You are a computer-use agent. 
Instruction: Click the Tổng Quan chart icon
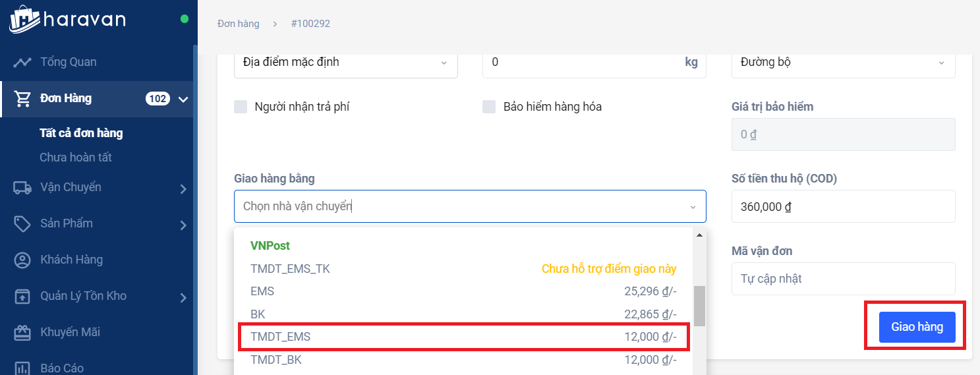pyautogui.click(x=22, y=63)
